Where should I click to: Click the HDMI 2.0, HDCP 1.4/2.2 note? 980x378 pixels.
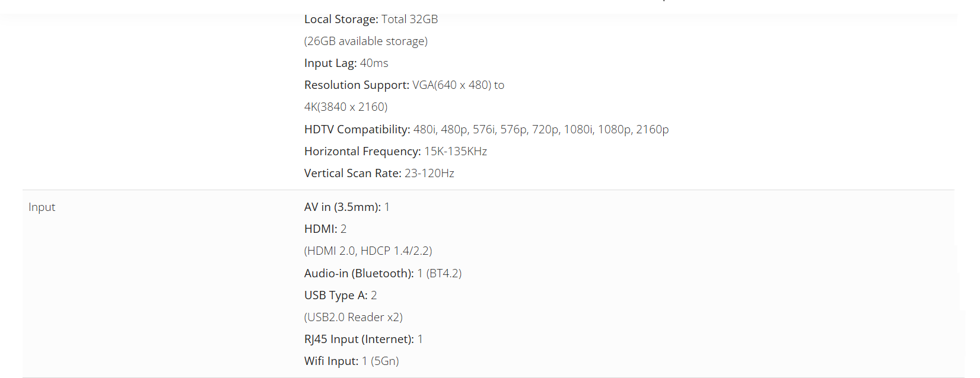click(368, 251)
